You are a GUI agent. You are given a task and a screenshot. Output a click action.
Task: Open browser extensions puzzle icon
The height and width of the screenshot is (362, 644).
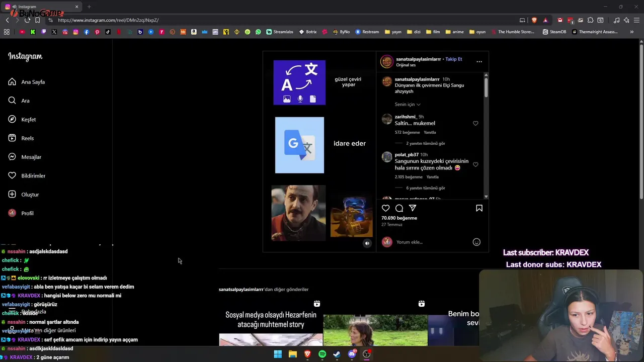tap(591, 20)
